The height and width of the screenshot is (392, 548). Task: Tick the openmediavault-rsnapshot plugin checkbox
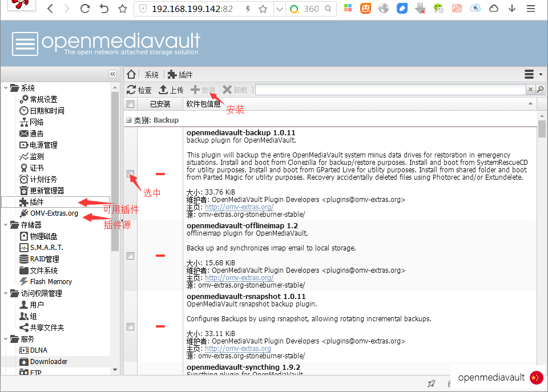click(130, 326)
